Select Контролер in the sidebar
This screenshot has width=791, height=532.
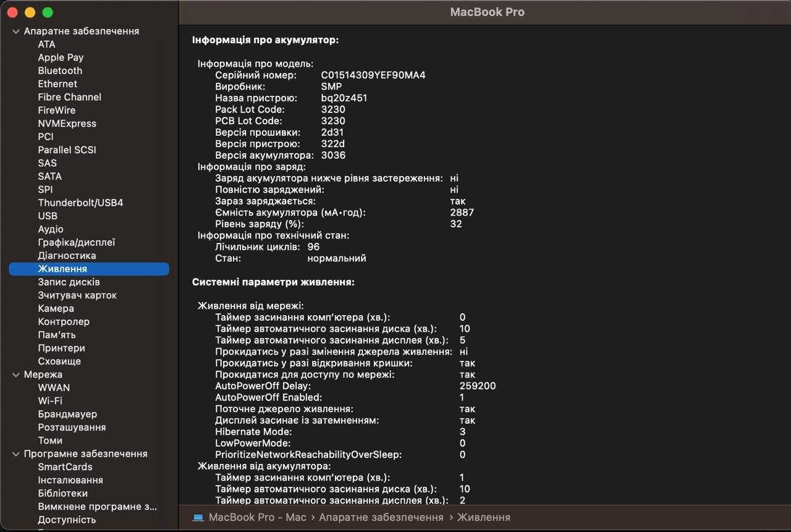(64, 321)
